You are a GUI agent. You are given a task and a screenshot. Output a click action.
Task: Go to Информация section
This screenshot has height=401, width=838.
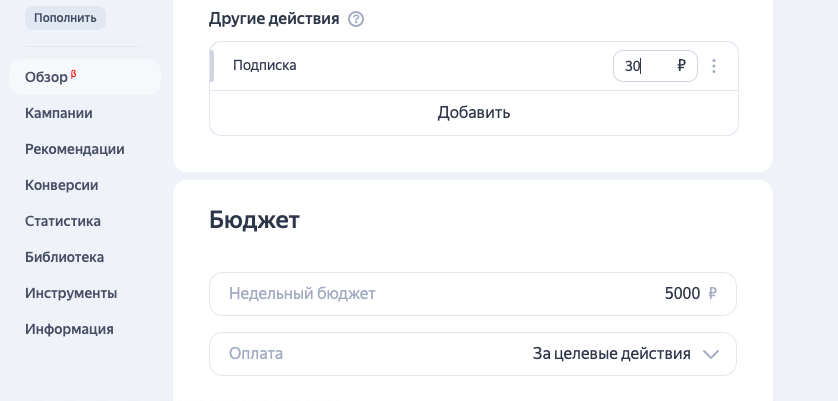(x=69, y=329)
